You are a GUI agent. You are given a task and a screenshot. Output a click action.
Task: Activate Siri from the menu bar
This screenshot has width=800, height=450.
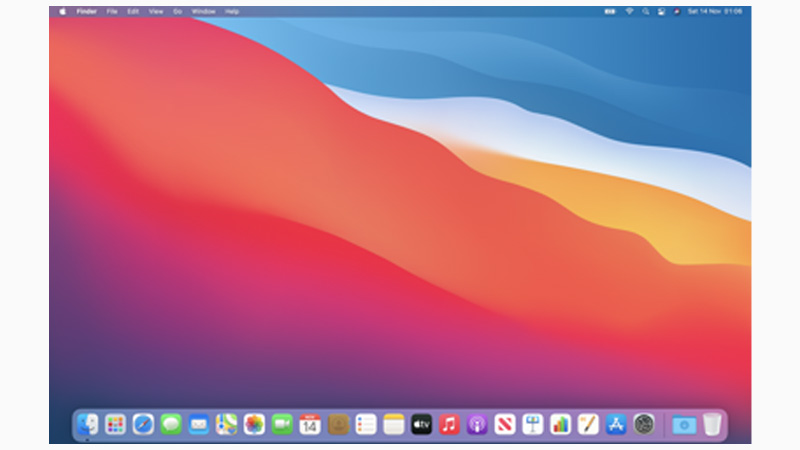677,11
